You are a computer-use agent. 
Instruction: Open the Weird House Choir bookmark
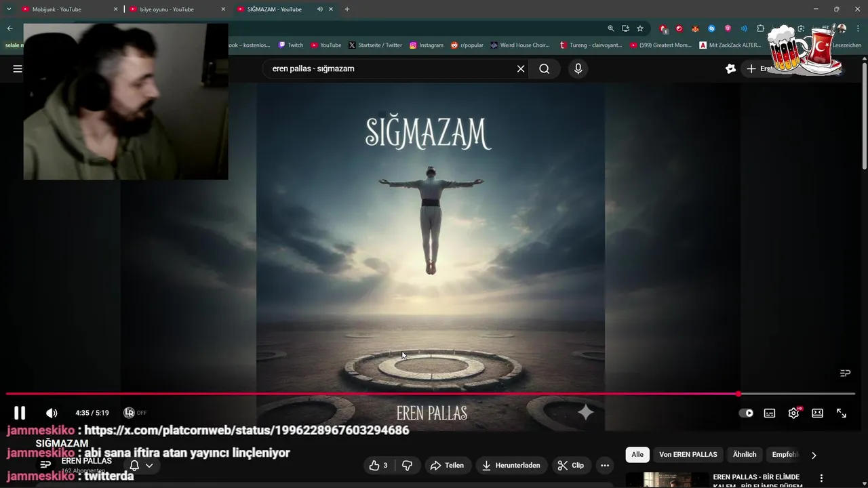tap(520, 45)
